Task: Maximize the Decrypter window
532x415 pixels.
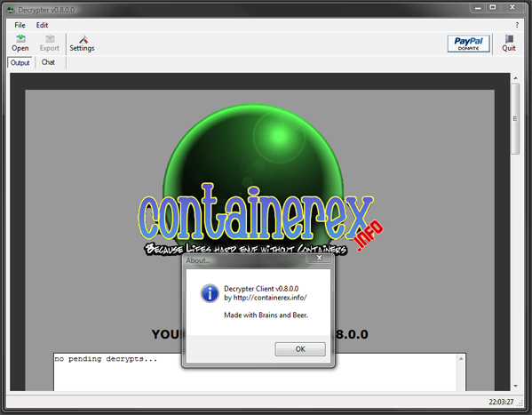Action: point(493,7)
